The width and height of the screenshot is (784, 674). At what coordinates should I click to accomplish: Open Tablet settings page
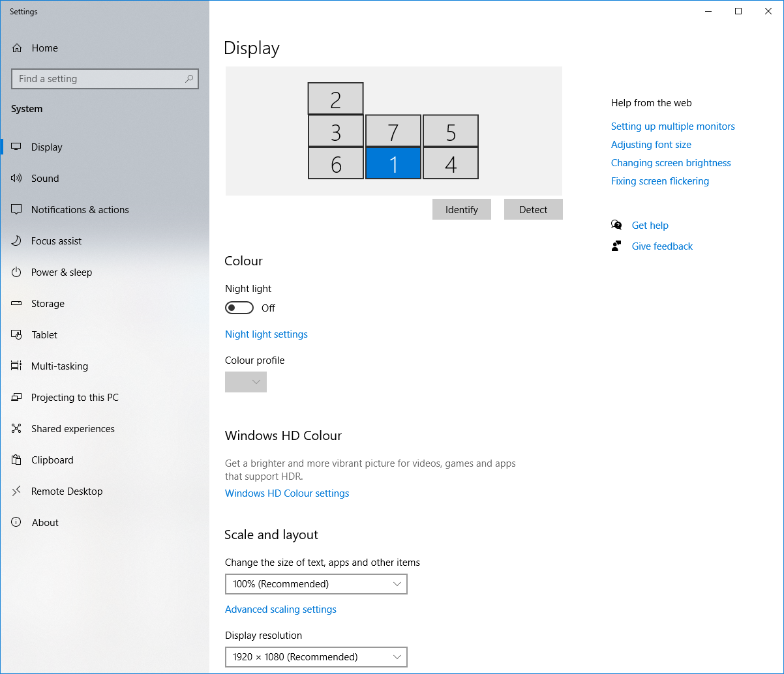pyautogui.click(x=104, y=335)
